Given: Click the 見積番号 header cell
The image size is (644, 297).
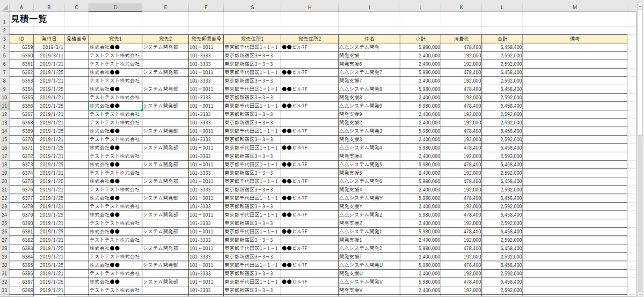Looking at the screenshot, I should point(76,39).
